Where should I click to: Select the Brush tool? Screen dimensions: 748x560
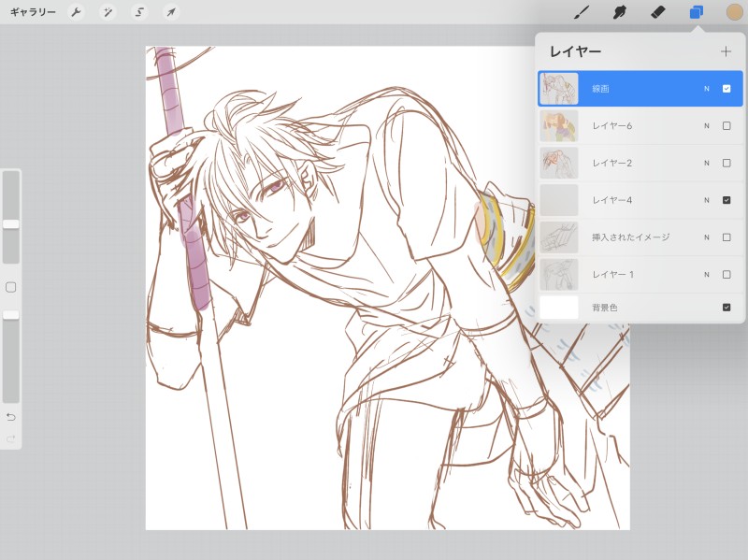581,12
